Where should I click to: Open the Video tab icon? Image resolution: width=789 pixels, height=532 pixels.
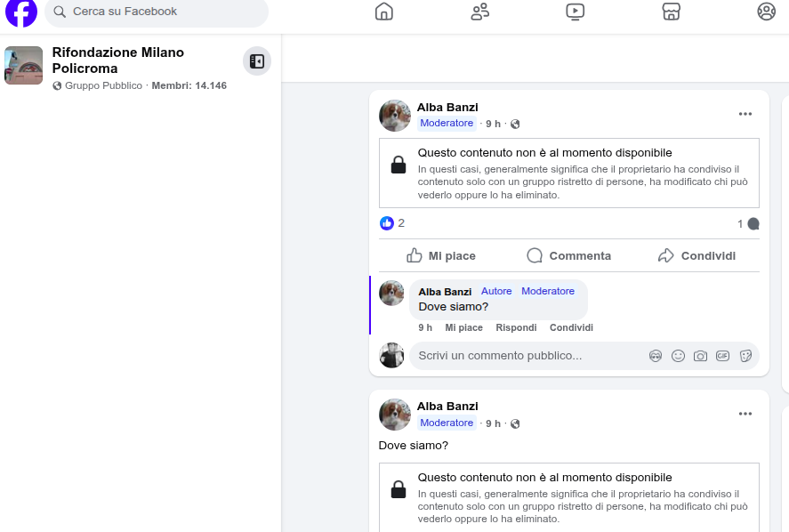[576, 12]
